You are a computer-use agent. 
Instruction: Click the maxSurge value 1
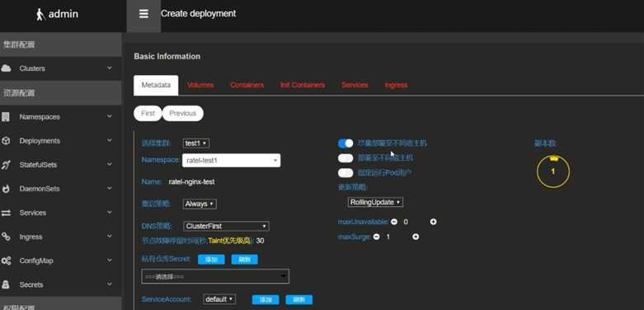(388, 237)
